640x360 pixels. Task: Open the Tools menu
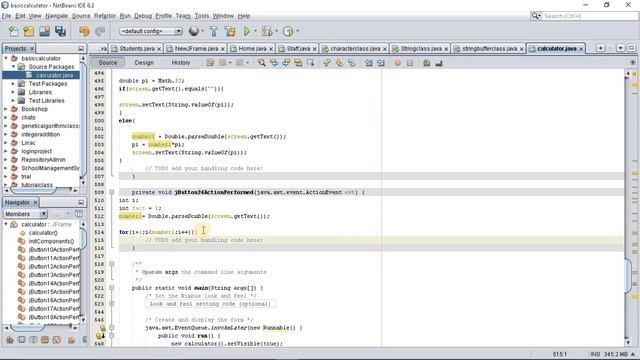pyautogui.click(x=202, y=16)
